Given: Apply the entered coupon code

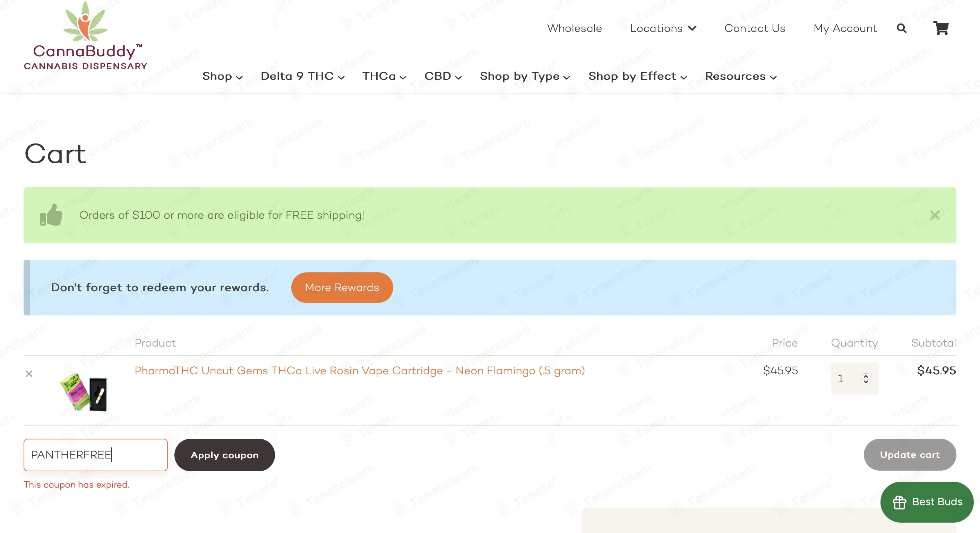Looking at the screenshot, I should pos(224,455).
